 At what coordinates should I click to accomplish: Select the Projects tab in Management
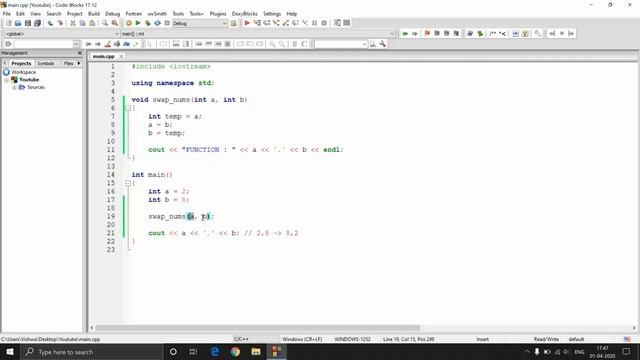tap(21, 64)
